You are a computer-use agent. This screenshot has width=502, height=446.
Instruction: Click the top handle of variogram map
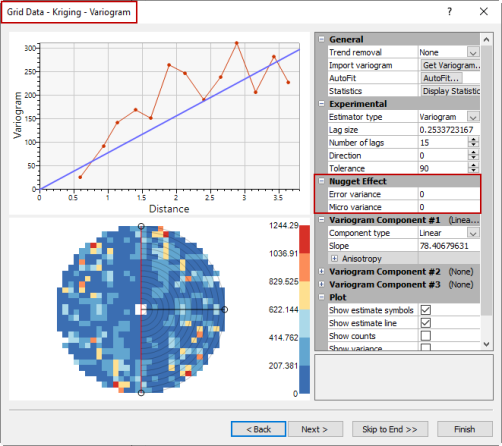click(x=141, y=226)
